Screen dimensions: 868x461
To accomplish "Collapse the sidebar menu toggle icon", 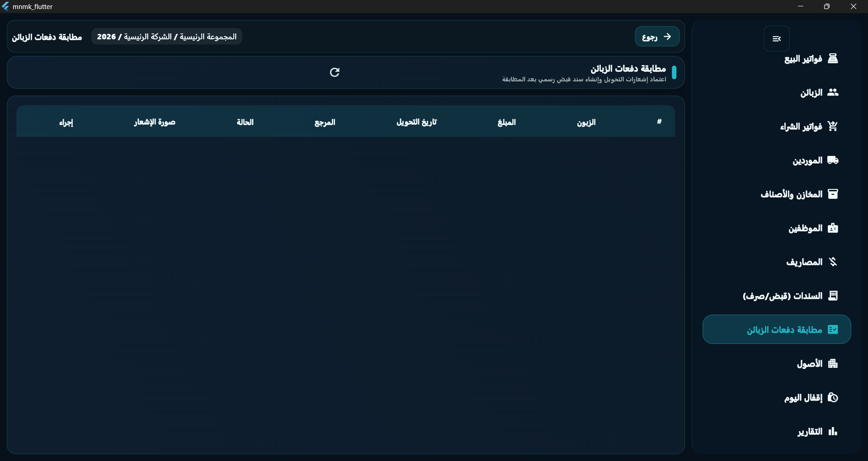I will click(777, 39).
